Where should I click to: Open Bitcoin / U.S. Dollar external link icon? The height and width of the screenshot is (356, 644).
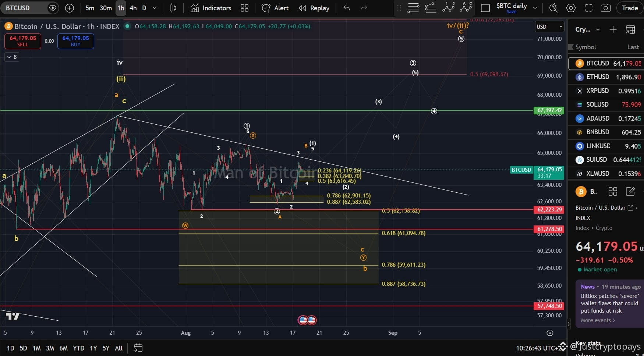[630, 208]
